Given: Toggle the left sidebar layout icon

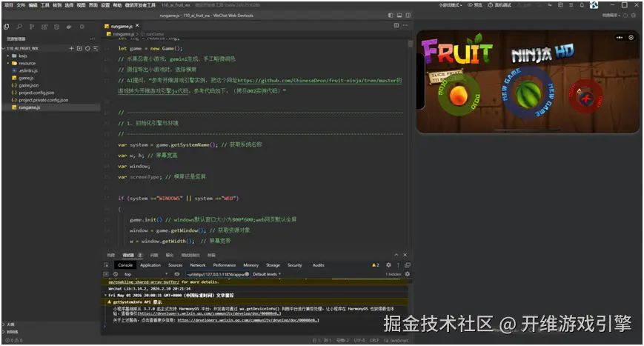Looking at the screenshot, I should tap(391, 15).
